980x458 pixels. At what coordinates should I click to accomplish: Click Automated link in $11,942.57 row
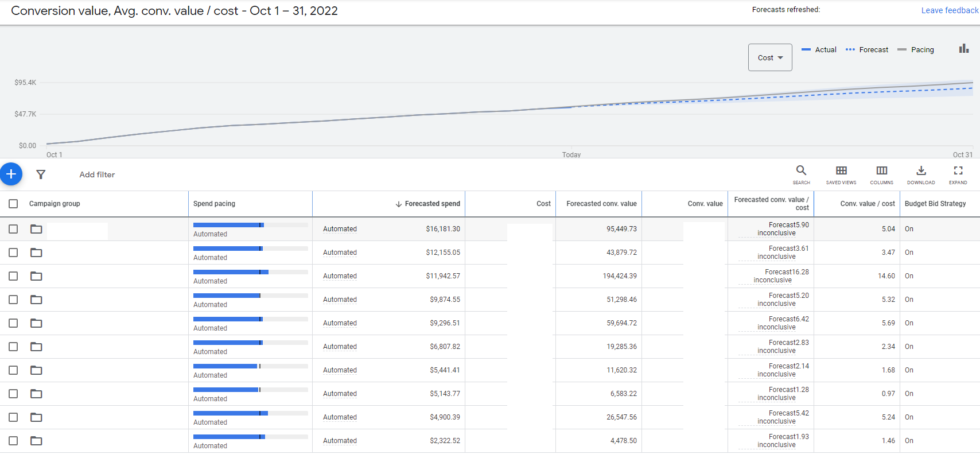(x=340, y=276)
